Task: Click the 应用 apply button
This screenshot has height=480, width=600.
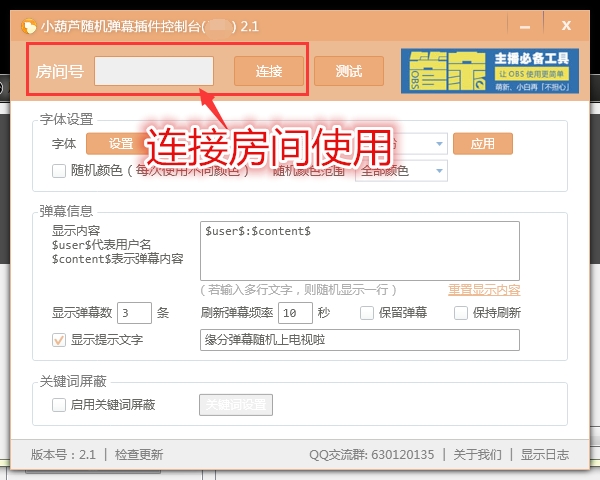Action: click(x=483, y=144)
